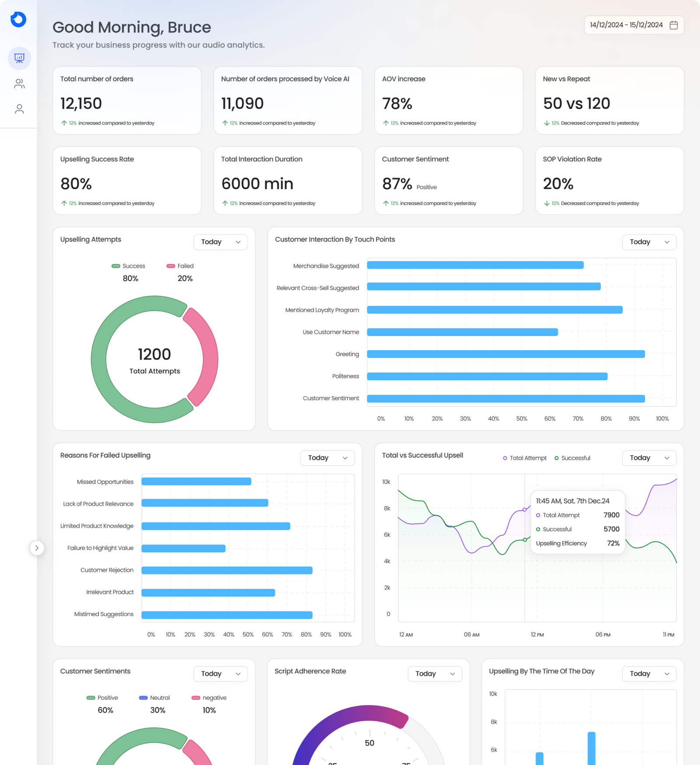Screen dimensions: 700x765
Task: Click the Customer Sentiment bar in touch points
Action: (506, 399)
